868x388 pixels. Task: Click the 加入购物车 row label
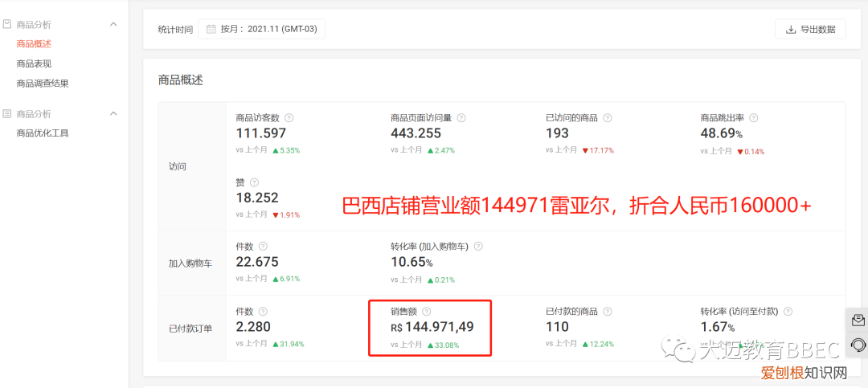[190, 263]
